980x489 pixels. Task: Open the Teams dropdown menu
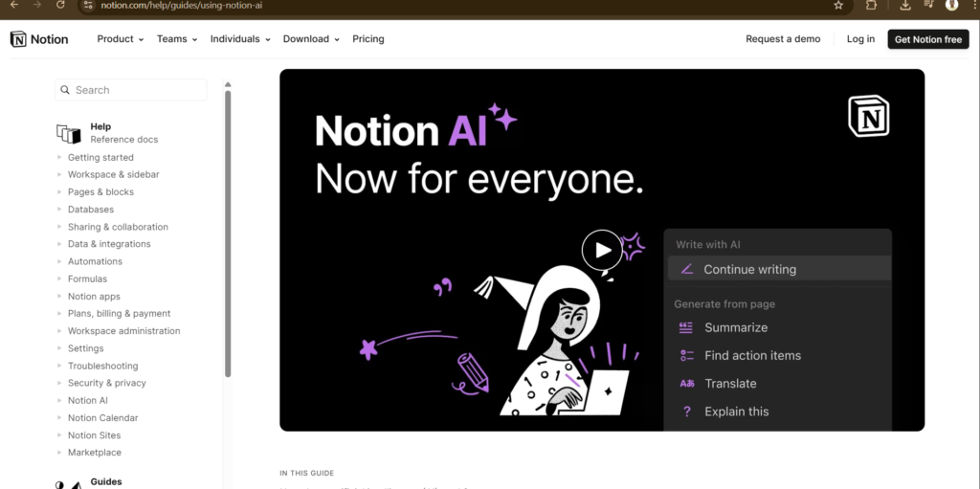click(177, 39)
